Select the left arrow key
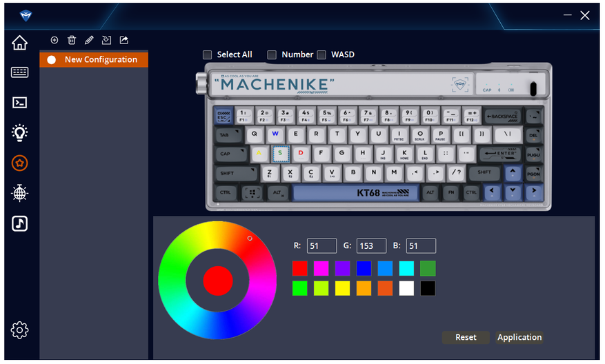The width and height of the screenshot is (605, 364). [492, 192]
